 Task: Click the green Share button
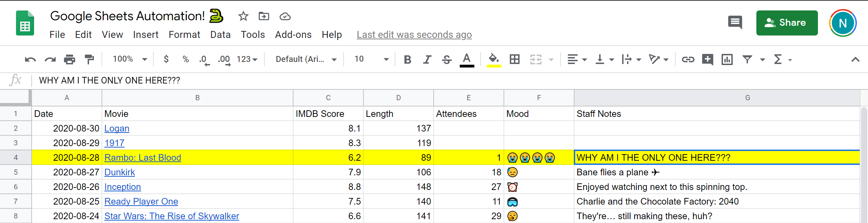click(x=787, y=23)
